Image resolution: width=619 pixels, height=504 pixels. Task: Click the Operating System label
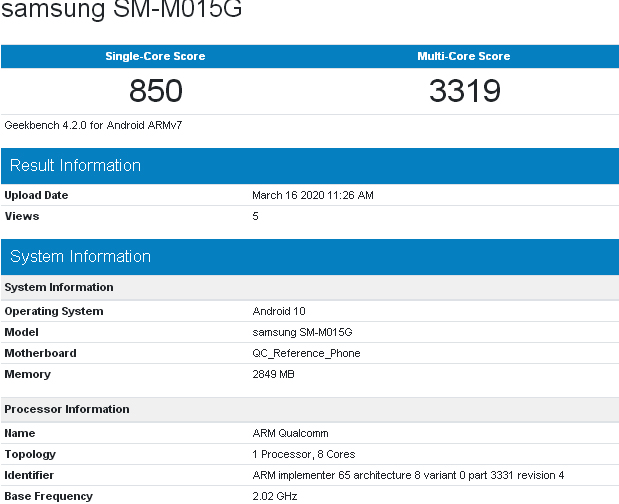[54, 311]
